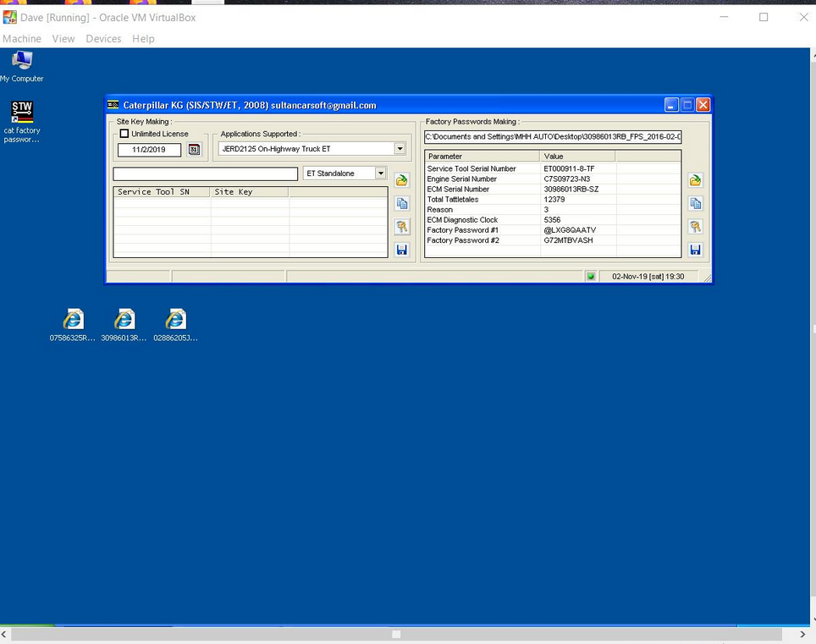This screenshot has width=816, height=644.
Task: Save icon in Factory Passwords panel
Action: (x=695, y=250)
